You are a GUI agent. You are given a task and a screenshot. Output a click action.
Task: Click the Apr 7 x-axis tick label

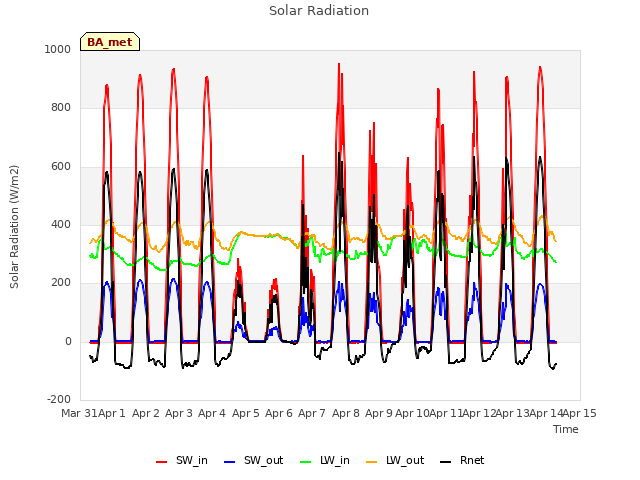[x=312, y=413]
